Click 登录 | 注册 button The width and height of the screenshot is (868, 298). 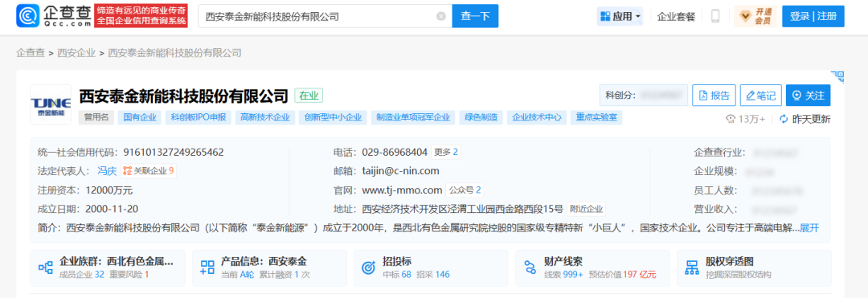(813, 17)
